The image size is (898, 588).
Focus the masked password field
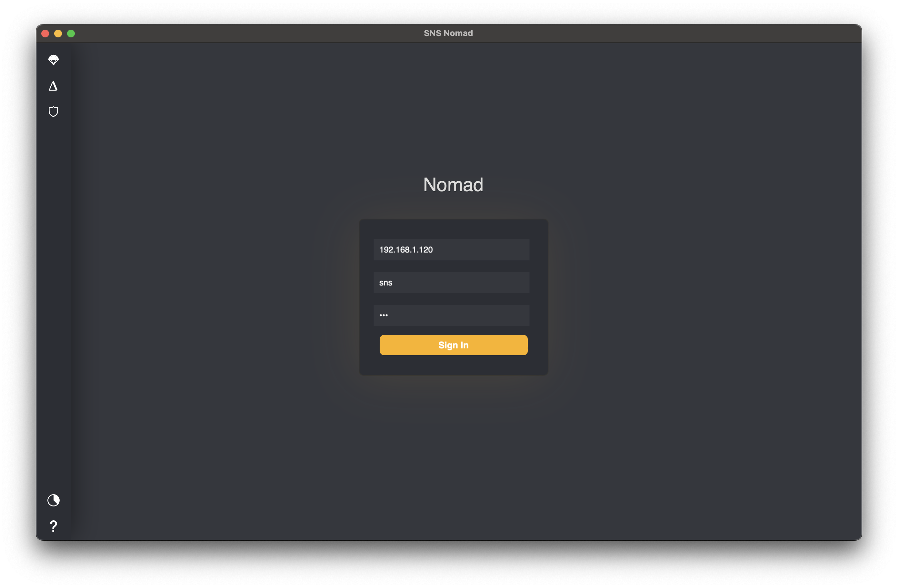tap(451, 315)
